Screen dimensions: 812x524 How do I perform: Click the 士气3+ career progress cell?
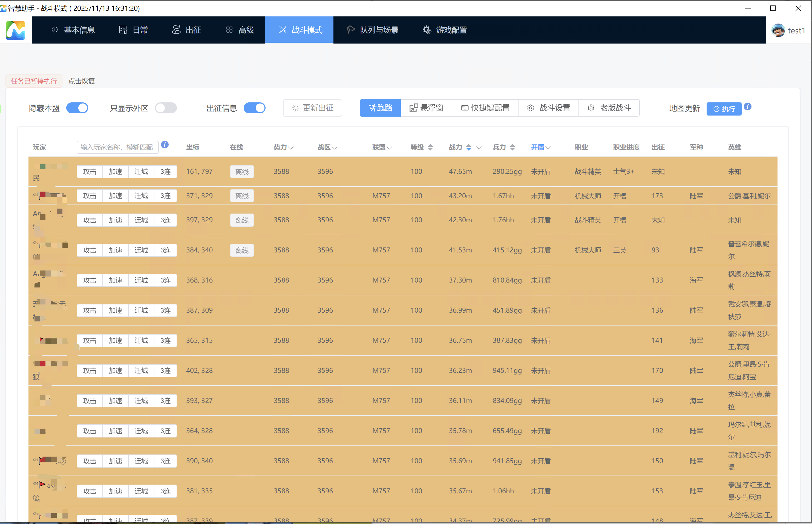click(624, 171)
